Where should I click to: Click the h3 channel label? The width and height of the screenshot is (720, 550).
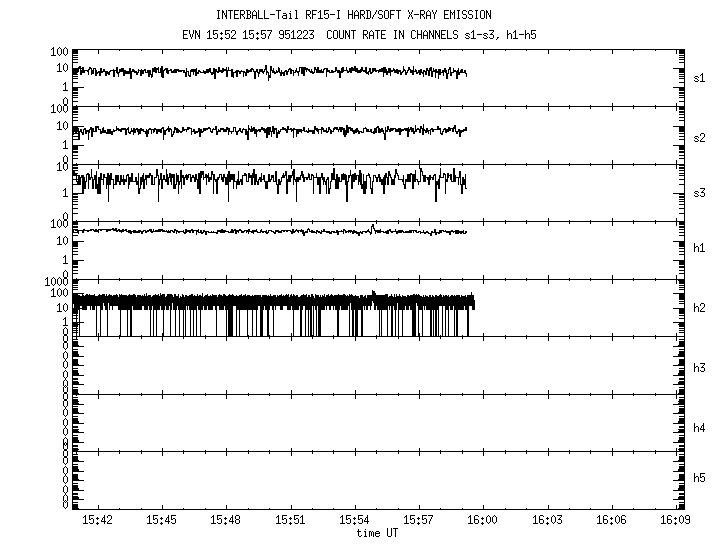pyautogui.click(x=700, y=368)
